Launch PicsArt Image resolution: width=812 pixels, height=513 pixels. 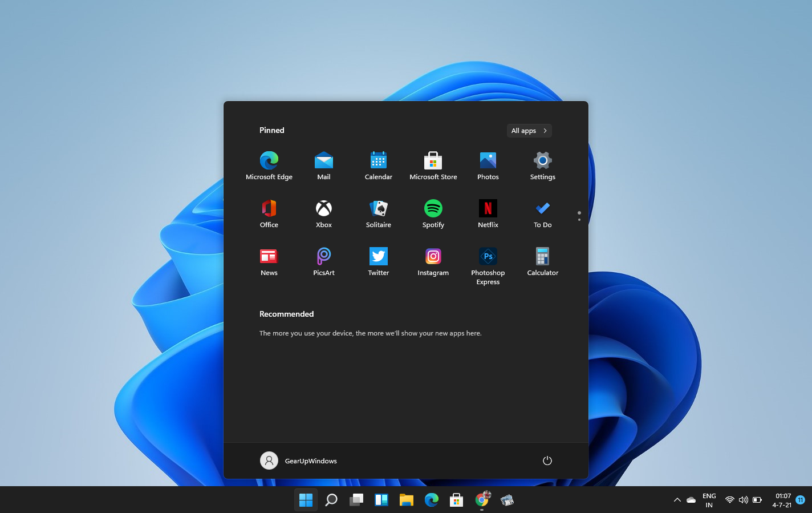pos(324,262)
